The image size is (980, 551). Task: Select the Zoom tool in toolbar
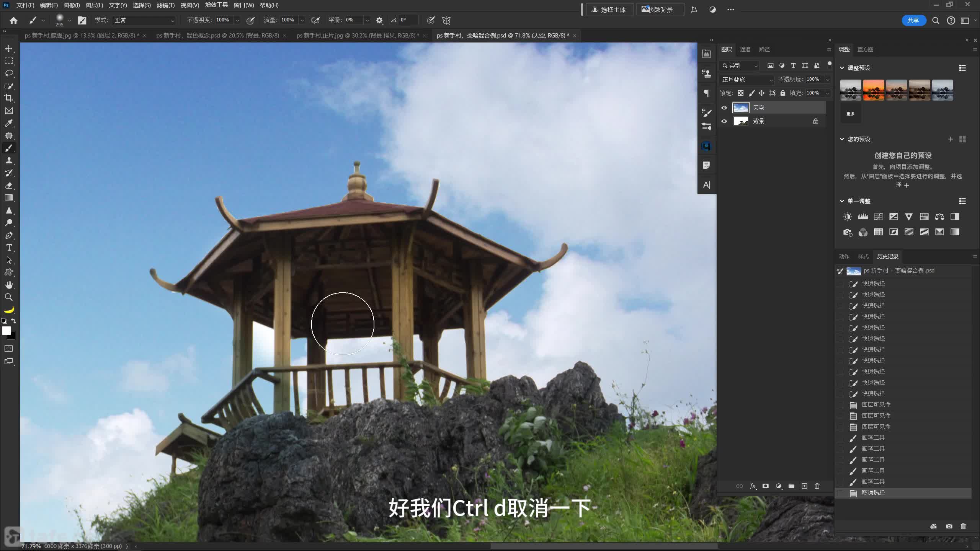click(9, 297)
